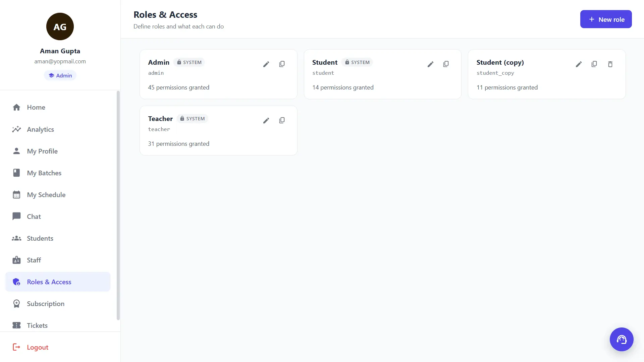Click "45 permissions granted" text
The width and height of the screenshot is (644, 362).
(x=178, y=87)
